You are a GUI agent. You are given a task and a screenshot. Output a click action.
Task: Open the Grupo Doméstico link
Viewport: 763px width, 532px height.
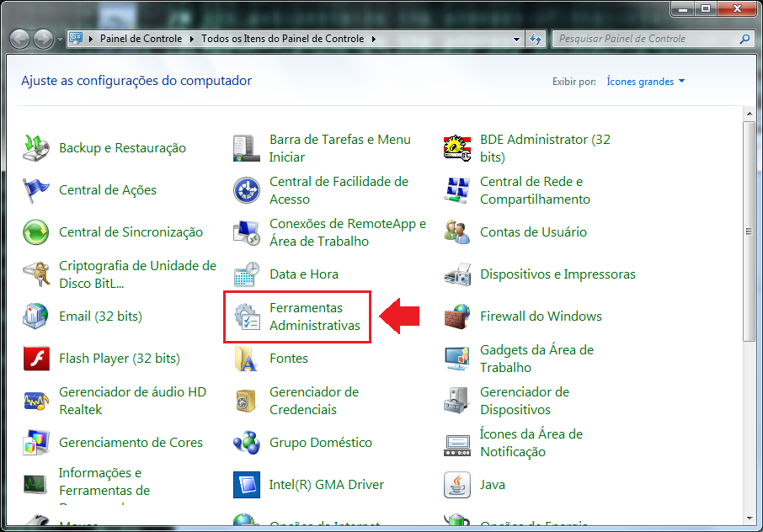tap(321, 443)
